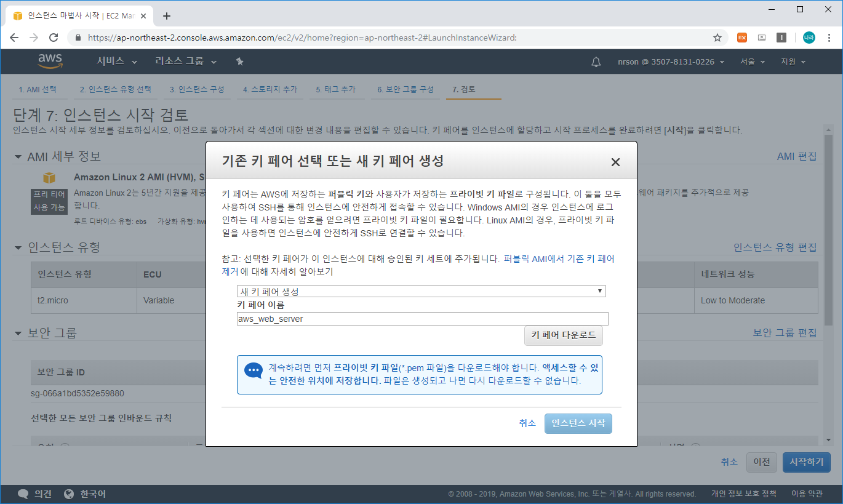Image resolution: width=843 pixels, height=504 pixels.
Task: Reload the page
Action: pos(54,38)
